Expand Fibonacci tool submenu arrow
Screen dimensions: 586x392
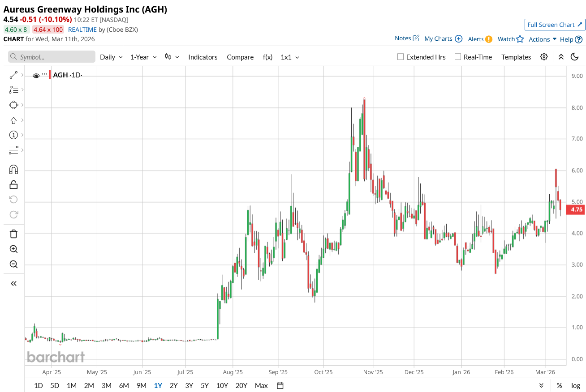[x=22, y=90]
